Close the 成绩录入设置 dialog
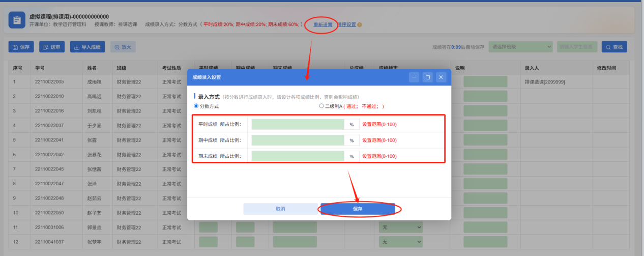The height and width of the screenshot is (256, 644). [x=441, y=77]
